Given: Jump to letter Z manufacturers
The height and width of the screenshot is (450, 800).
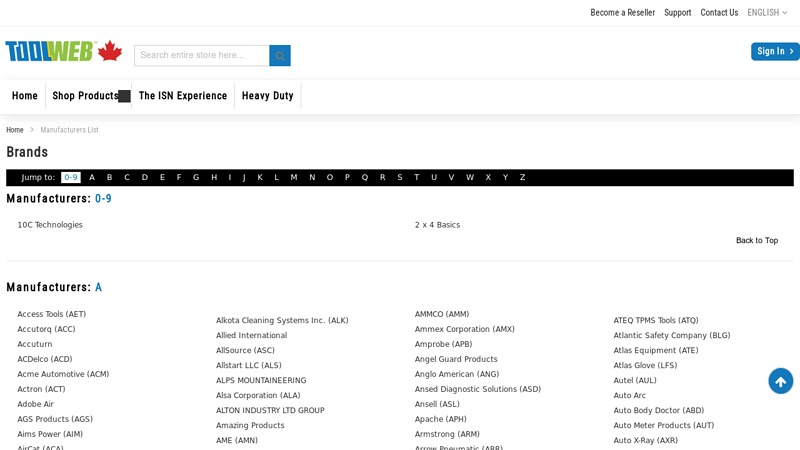Looking at the screenshot, I should pyautogui.click(x=522, y=178).
